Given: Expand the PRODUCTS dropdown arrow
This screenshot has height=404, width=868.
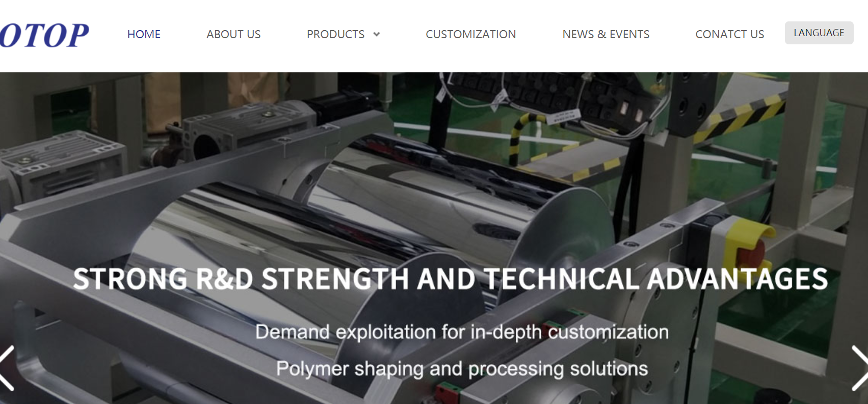Looking at the screenshot, I should (x=377, y=35).
